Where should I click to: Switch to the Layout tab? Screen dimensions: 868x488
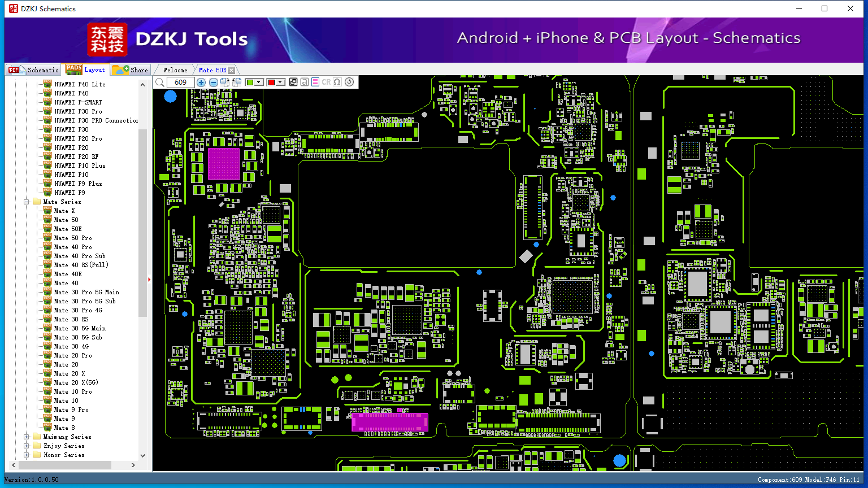coord(86,69)
